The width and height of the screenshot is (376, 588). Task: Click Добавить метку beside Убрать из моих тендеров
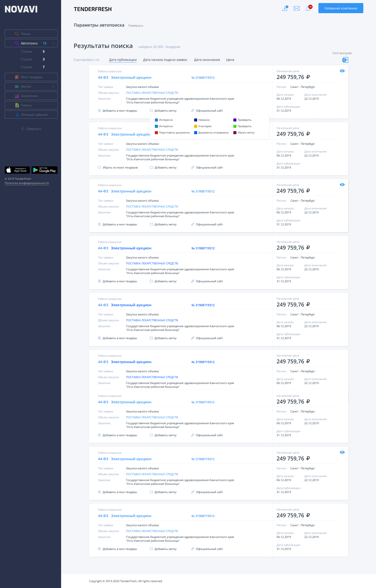[163, 168]
